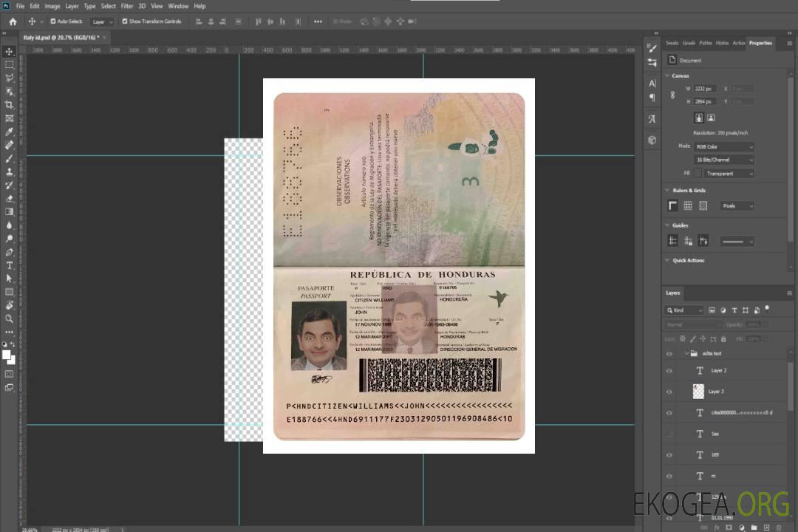Select the Horizontal Type tool
The width and height of the screenshot is (798, 532).
9,265
